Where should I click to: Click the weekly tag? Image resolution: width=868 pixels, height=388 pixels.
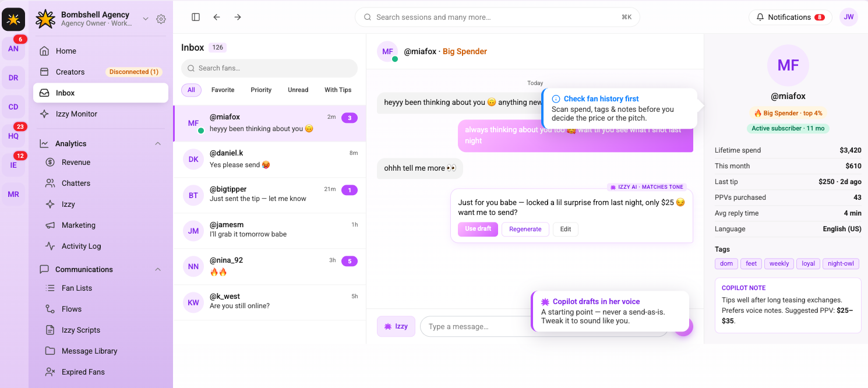point(779,264)
